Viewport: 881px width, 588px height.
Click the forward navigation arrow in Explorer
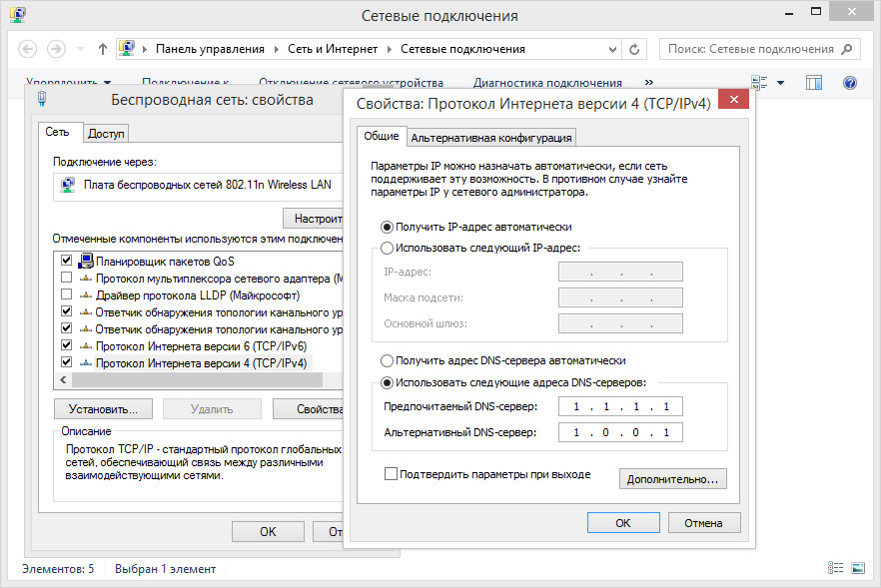(56, 49)
